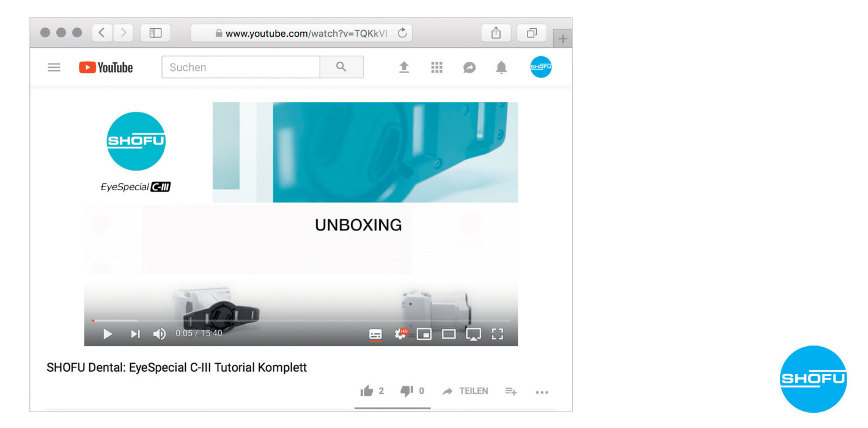Screen dimensions: 868x428
Task: Click the Suchen search field
Action: (241, 67)
